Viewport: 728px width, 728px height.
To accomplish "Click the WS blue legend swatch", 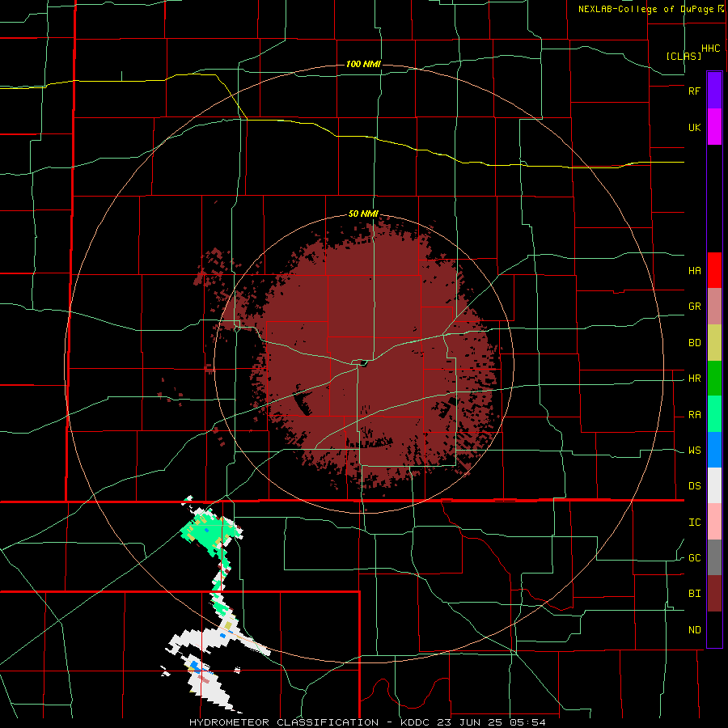I will coord(714,450).
